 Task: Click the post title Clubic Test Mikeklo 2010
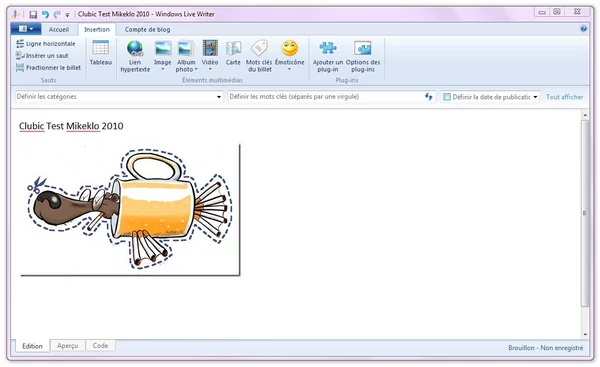pyautogui.click(x=71, y=126)
